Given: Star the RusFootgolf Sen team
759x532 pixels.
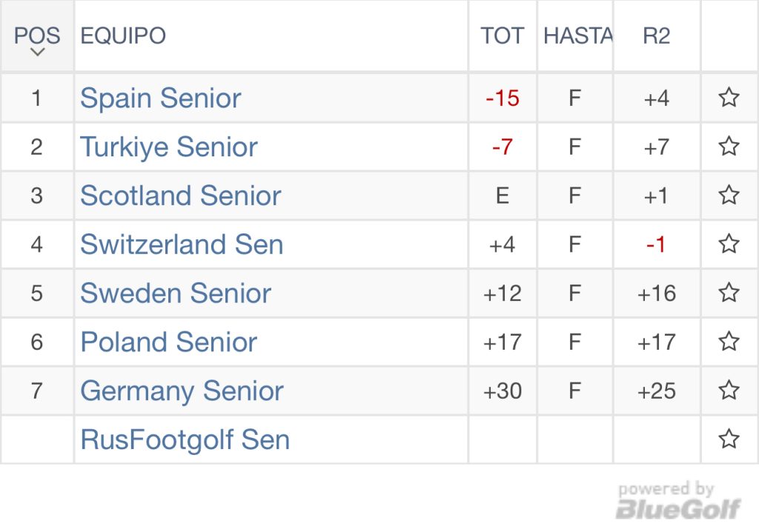Looking at the screenshot, I should click(729, 439).
